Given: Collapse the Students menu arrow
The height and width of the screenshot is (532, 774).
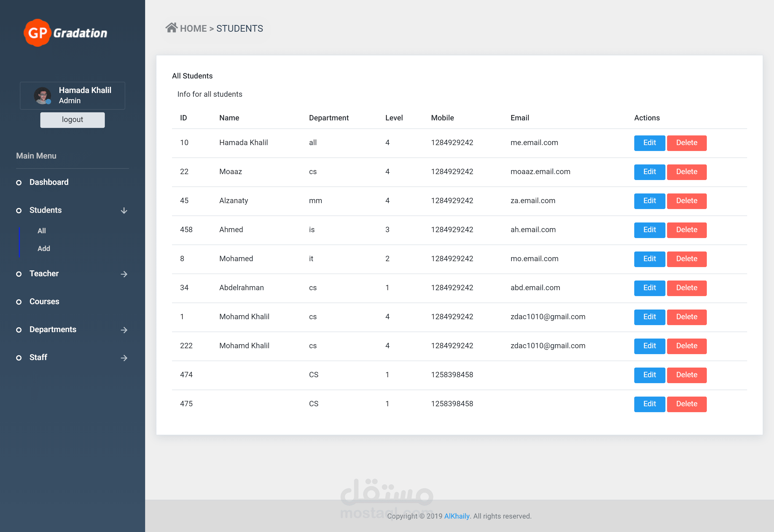Looking at the screenshot, I should pyautogui.click(x=124, y=211).
